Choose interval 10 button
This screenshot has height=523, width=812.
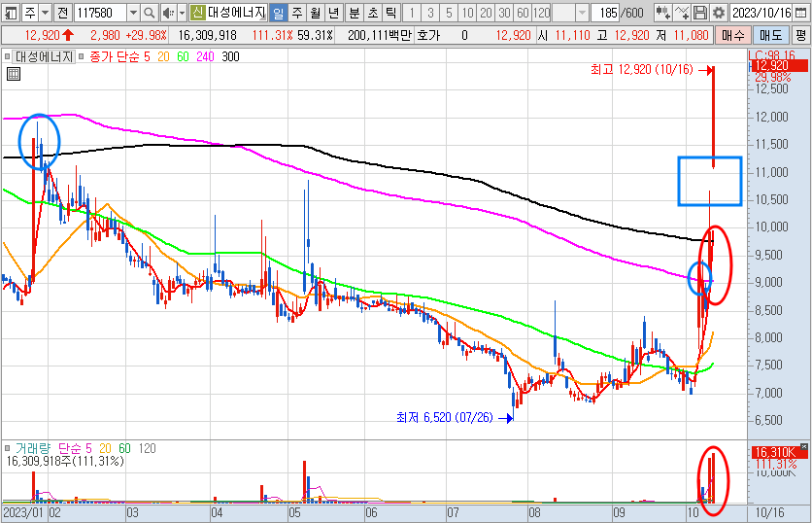point(467,13)
